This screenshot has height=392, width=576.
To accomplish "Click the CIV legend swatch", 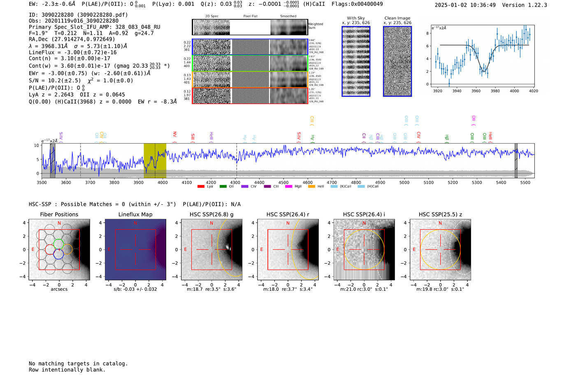I will click(x=245, y=186).
